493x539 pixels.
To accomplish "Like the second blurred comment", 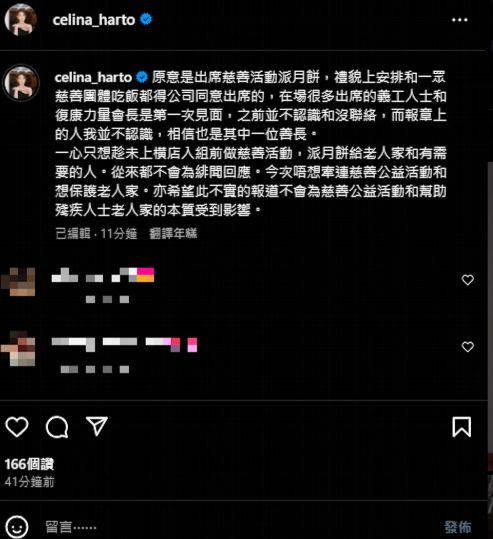I will coord(468,346).
